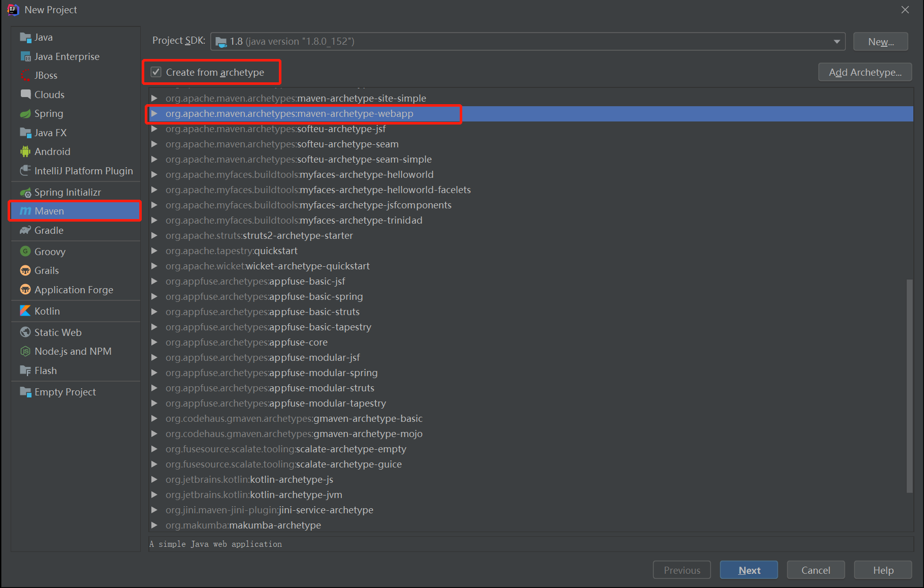Click the Maven m icon

click(x=25, y=211)
